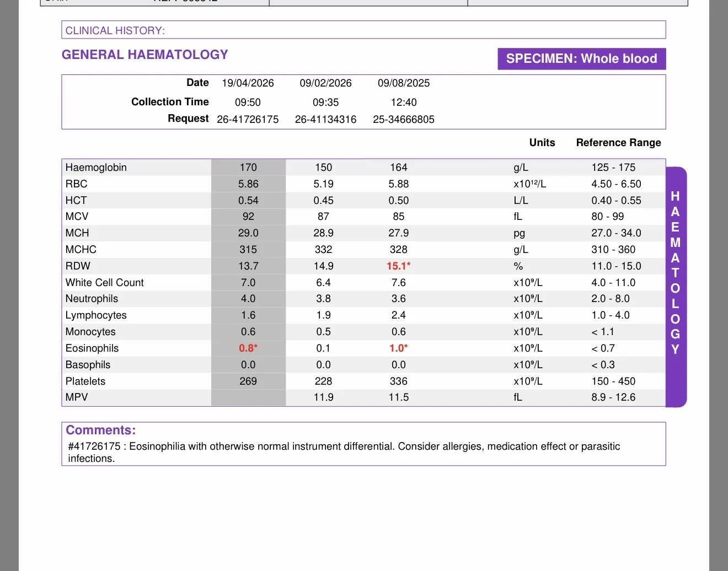Screen dimensions: 728x571
Task: Select the Platelets value 269
Action: [x=248, y=381]
